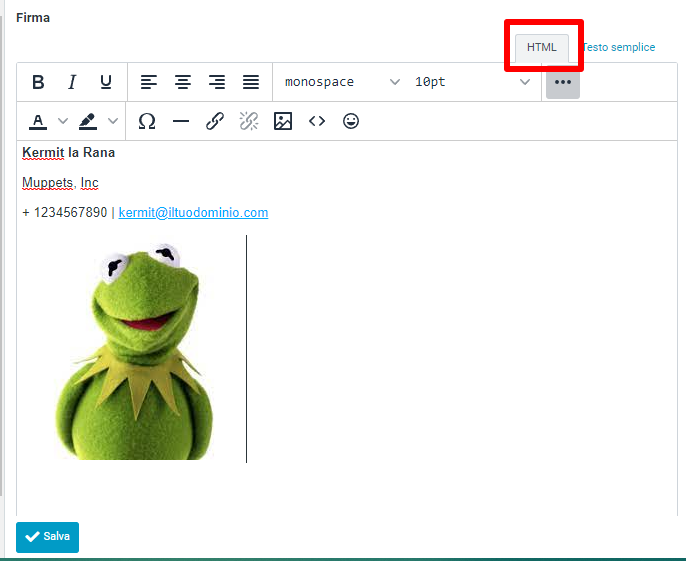Image resolution: width=686 pixels, height=561 pixels.
Task: Apply the text color A icon
Action: [38, 121]
